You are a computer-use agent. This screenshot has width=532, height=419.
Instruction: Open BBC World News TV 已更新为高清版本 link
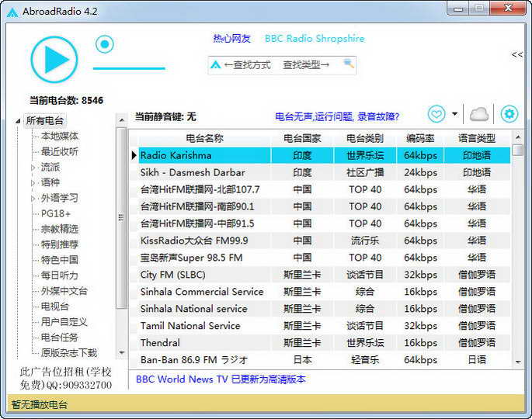coord(221,379)
